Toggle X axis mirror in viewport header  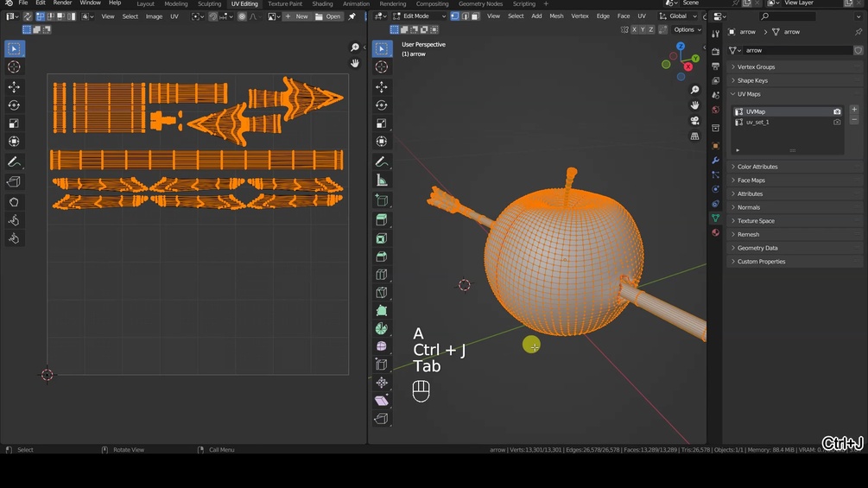(x=635, y=29)
